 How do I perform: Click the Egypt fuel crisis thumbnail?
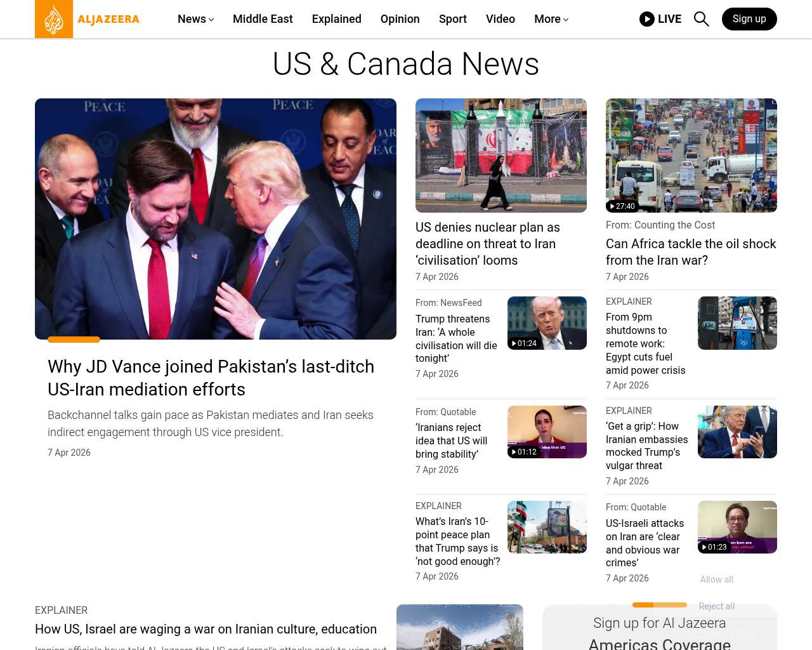[737, 323]
